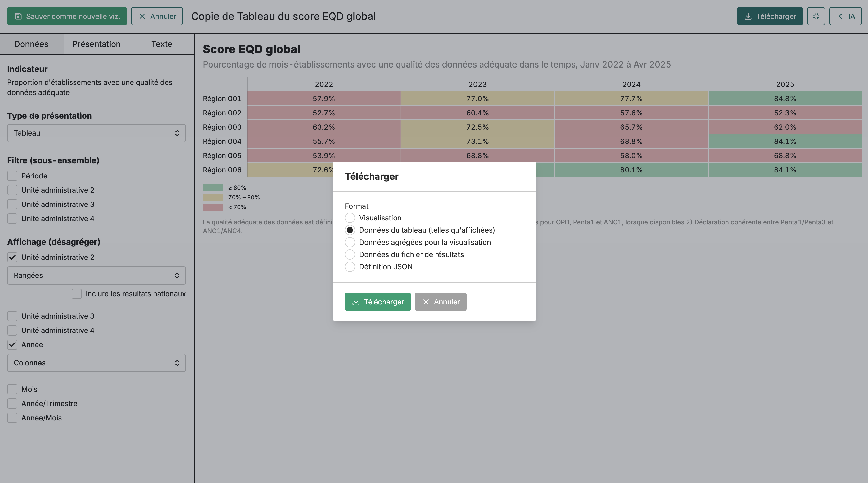Open the Type de présentation Tableau dropdown
Image resolution: width=868 pixels, height=483 pixels.
point(96,133)
